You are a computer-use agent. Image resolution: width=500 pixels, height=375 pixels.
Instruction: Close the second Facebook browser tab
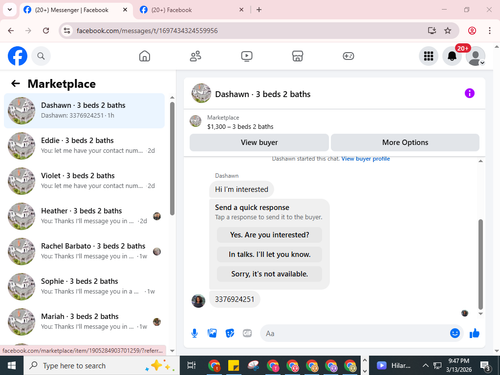click(x=241, y=10)
